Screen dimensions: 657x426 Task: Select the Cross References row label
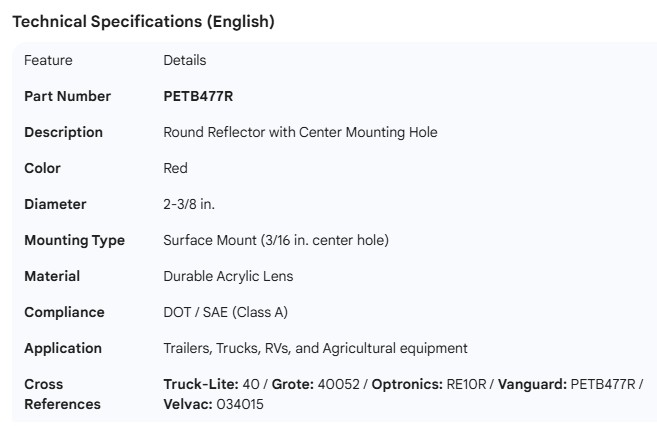pyautogui.click(x=62, y=394)
